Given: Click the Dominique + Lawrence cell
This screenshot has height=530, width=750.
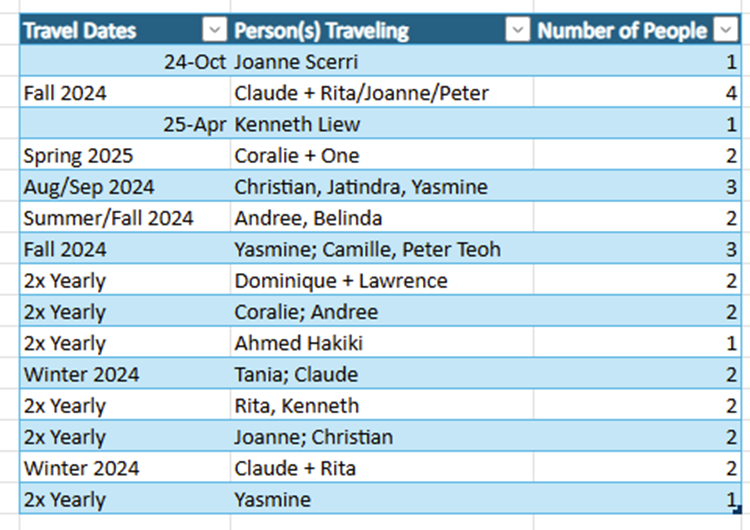Looking at the screenshot, I should (x=382, y=281).
